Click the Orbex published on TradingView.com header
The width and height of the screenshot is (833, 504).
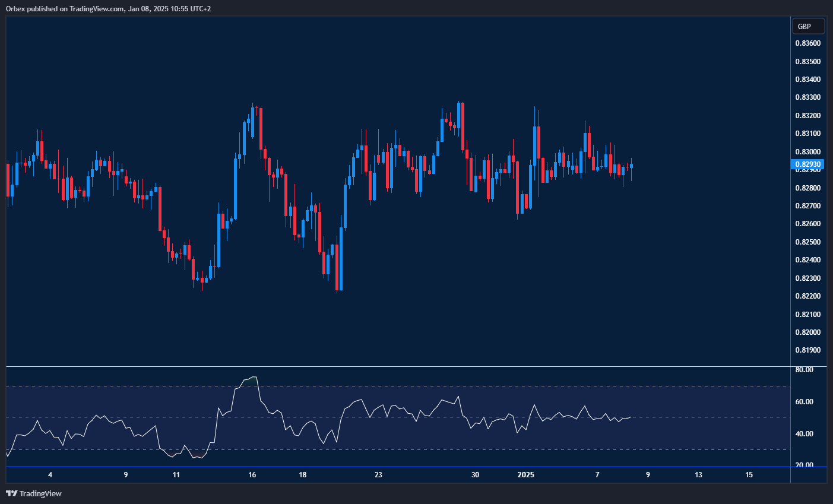[x=108, y=8]
